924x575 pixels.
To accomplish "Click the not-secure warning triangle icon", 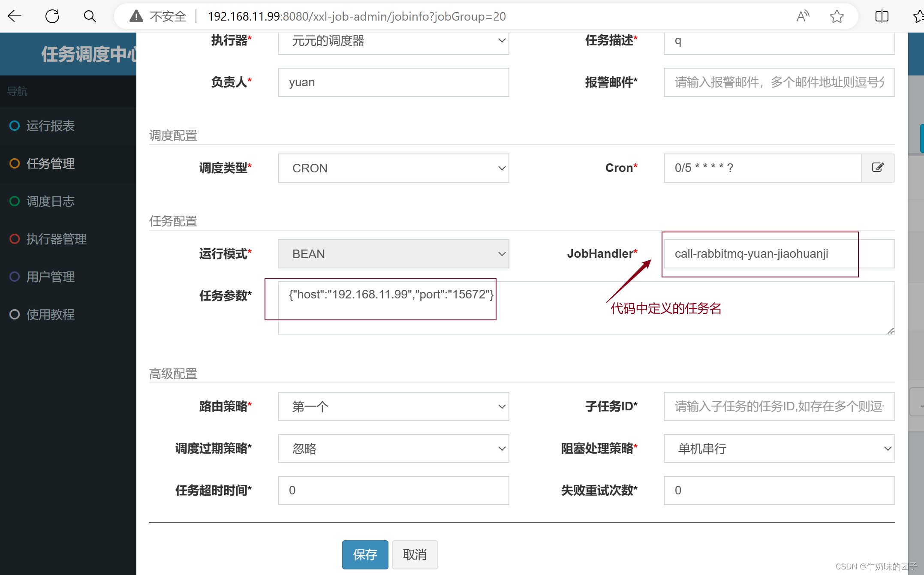I will [136, 16].
